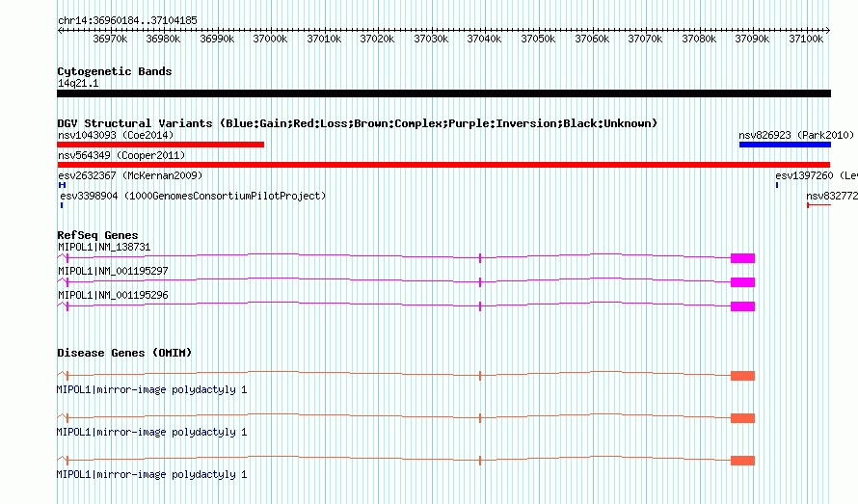Click the 37060k ruler tick label
The width and height of the screenshot is (858, 504).
tap(592, 39)
